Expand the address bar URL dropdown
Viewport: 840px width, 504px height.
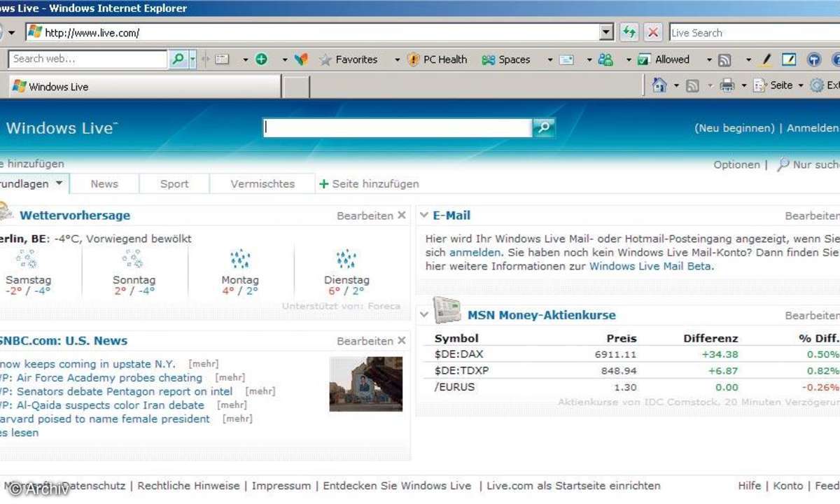point(606,32)
